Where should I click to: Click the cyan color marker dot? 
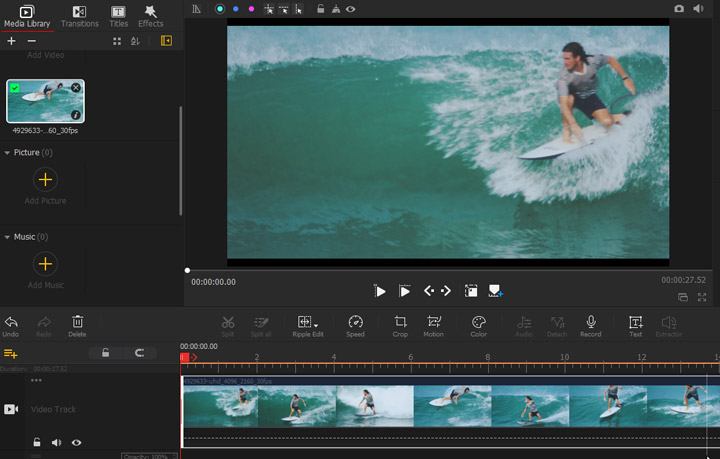(x=220, y=9)
